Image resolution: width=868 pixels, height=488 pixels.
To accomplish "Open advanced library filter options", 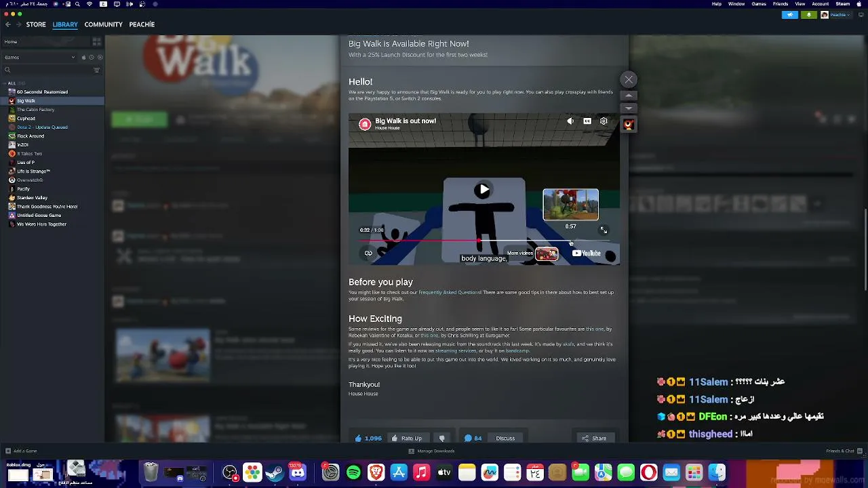I will (97, 70).
